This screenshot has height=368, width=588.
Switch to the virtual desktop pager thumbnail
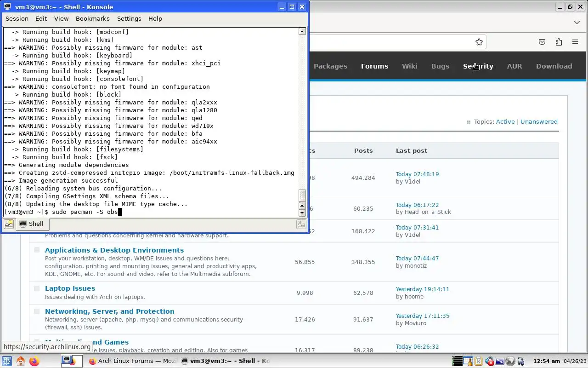[72, 361]
